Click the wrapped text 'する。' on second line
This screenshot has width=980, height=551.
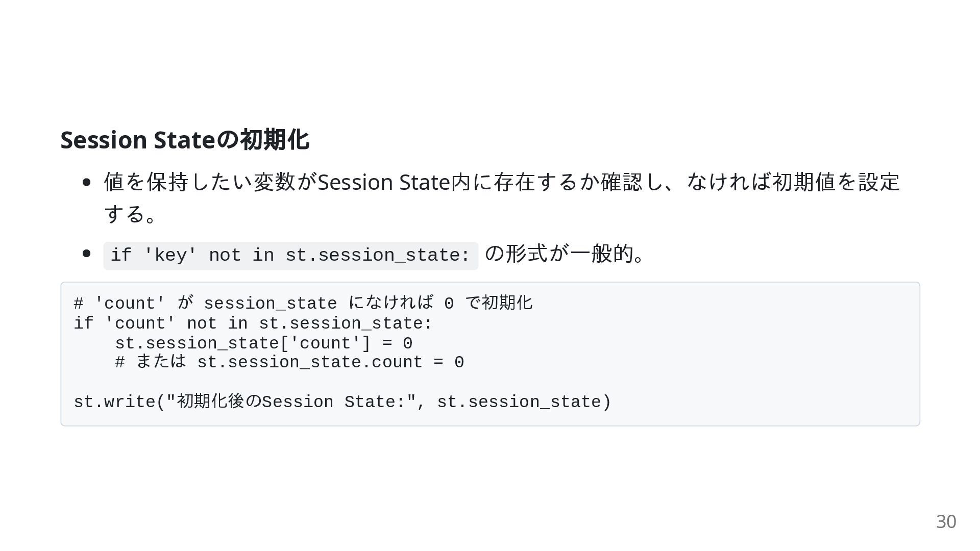pyautogui.click(x=130, y=214)
